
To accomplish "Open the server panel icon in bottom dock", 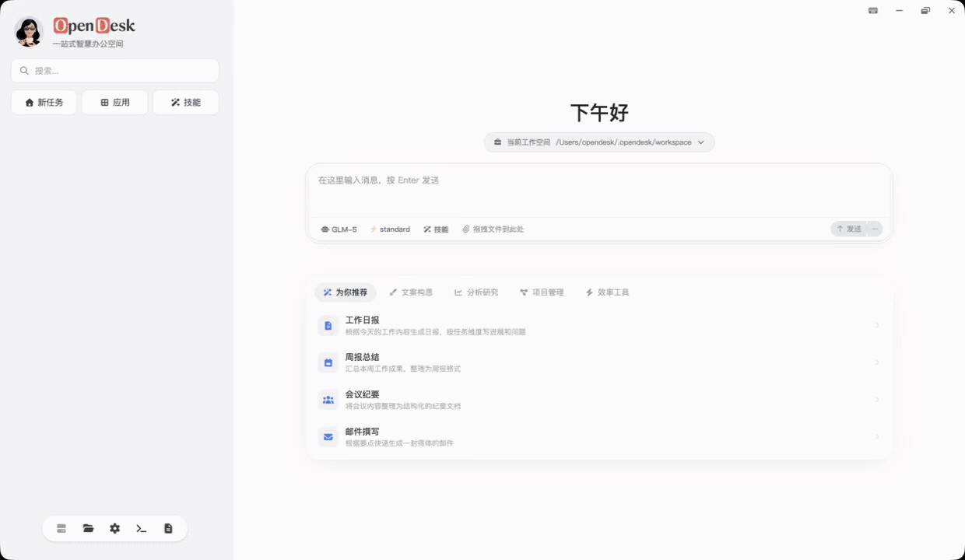I will click(61, 528).
